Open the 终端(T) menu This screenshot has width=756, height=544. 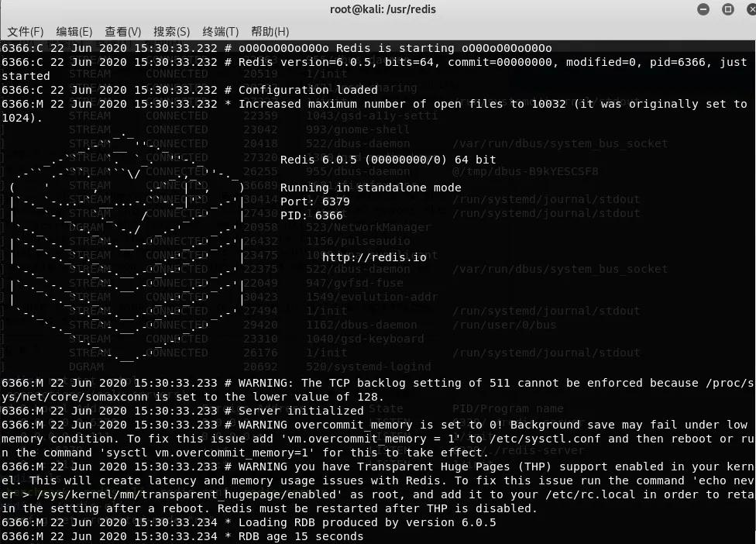(x=220, y=32)
